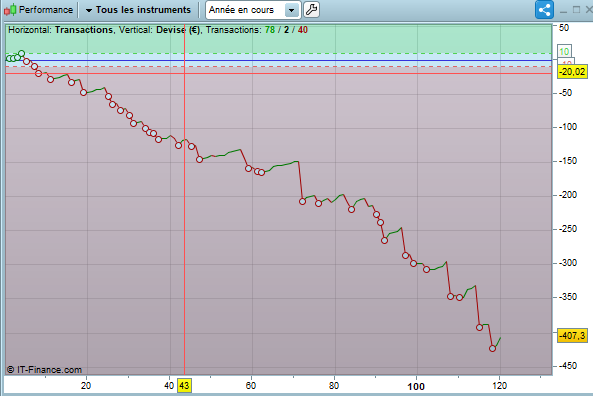Click the winning transactions count 78

270,30
